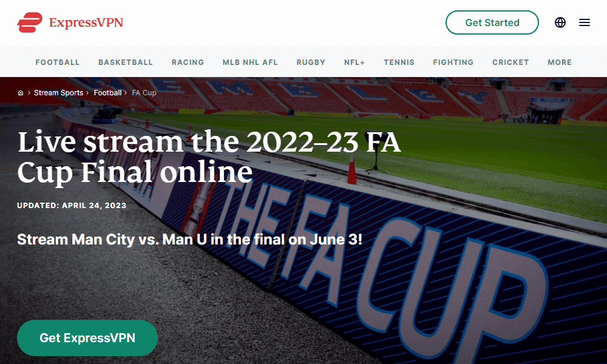The image size is (607, 364).
Task: Open the hamburger menu
Action: click(x=585, y=22)
